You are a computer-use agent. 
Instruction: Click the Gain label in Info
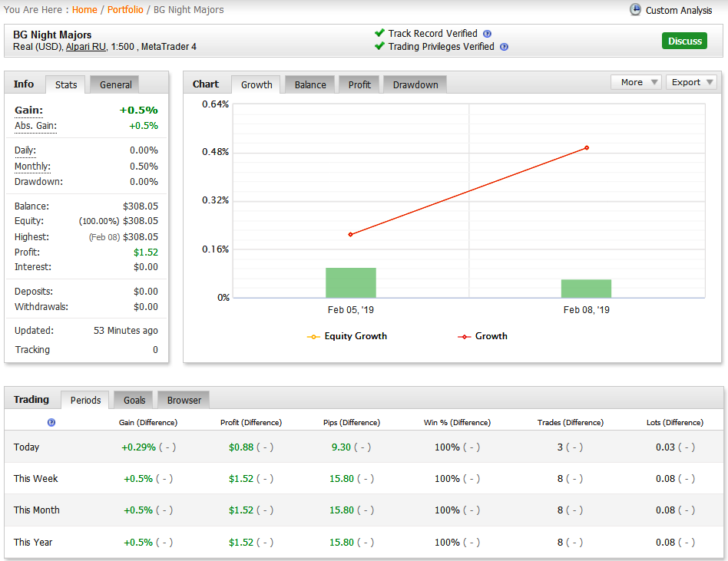coord(28,111)
